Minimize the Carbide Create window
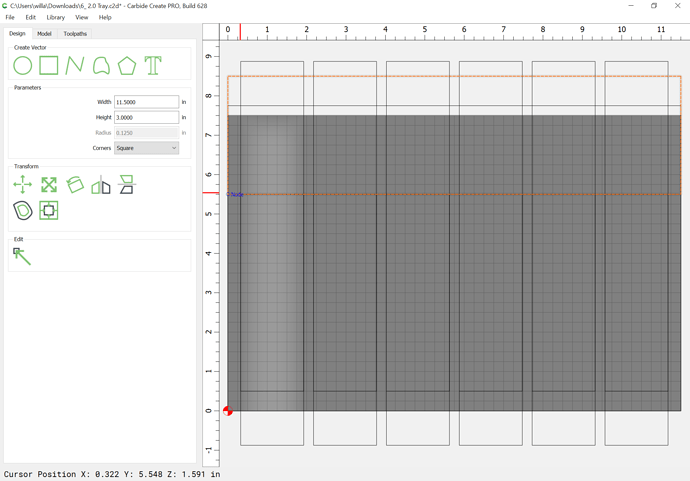Image resolution: width=690 pixels, height=481 pixels. click(631, 6)
